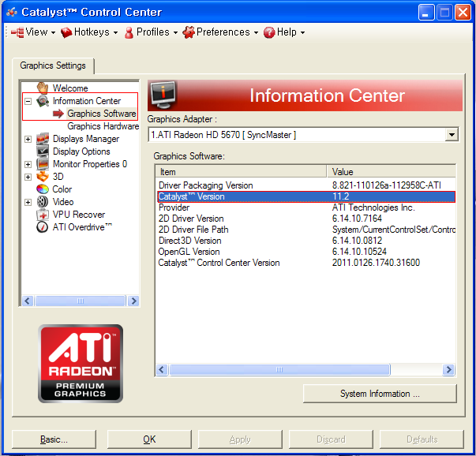Select Display Options tree item
This screenshot has width=476, height=456.
click(81, 151)
